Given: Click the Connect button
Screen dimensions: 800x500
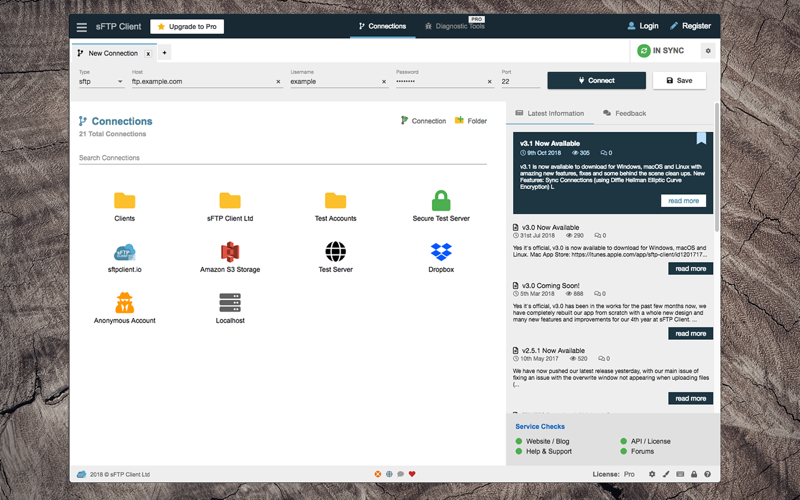Looking at the screenshot, I should coord(596,81).
